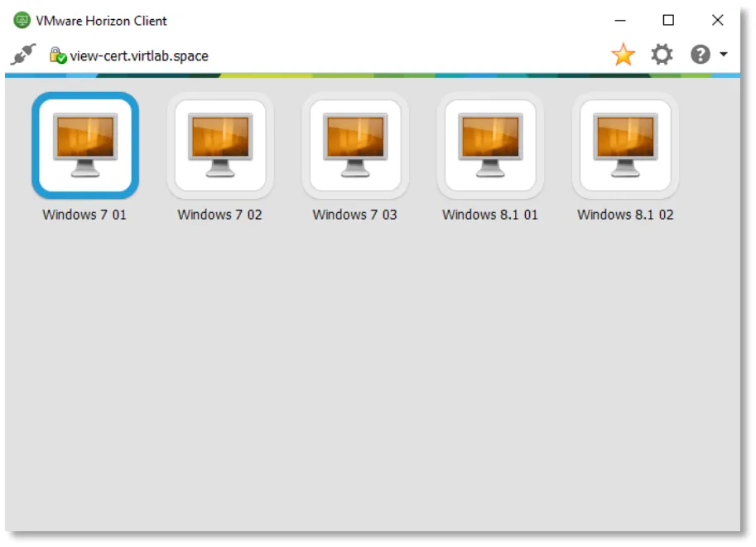
Task: Open the Windows 7 02 desktop icon
Action: pyautogui.click(x=220, y=145)
